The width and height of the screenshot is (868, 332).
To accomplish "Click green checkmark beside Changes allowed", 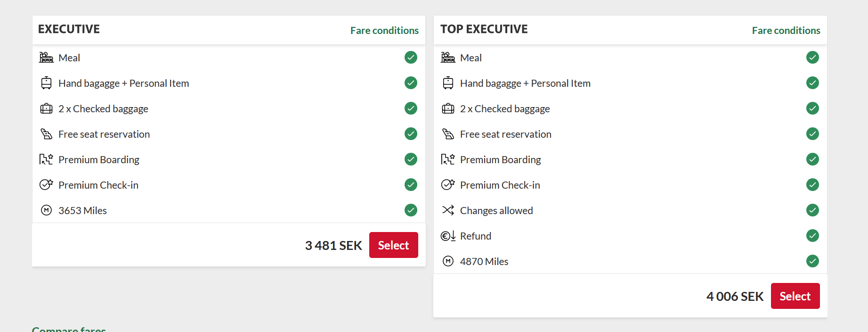I will tap(812, 210).
